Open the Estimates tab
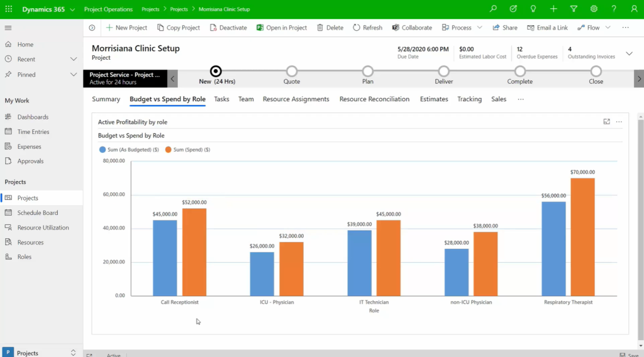 (x=434, y=99)
